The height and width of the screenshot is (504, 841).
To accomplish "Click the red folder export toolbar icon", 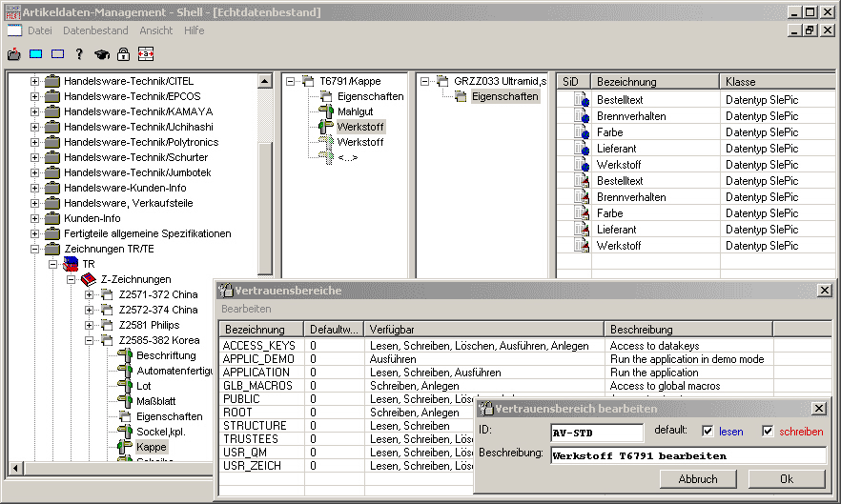I will tap(14, 53).
